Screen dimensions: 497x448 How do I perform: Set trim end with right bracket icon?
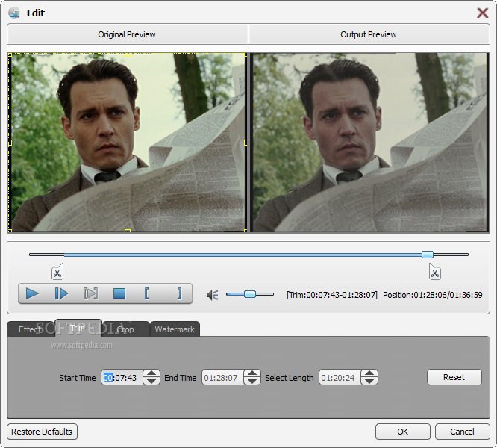(x=179, y=293)
